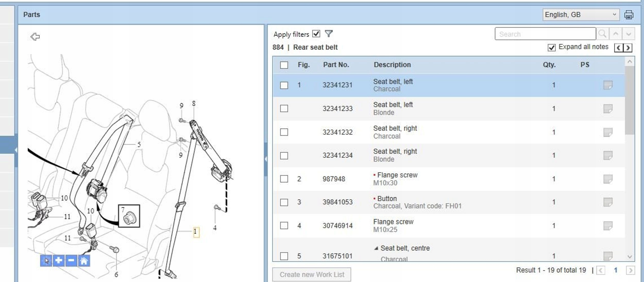Click into the Search input field
The width and height of the screenshot is (644, 282).
point(545,34)
